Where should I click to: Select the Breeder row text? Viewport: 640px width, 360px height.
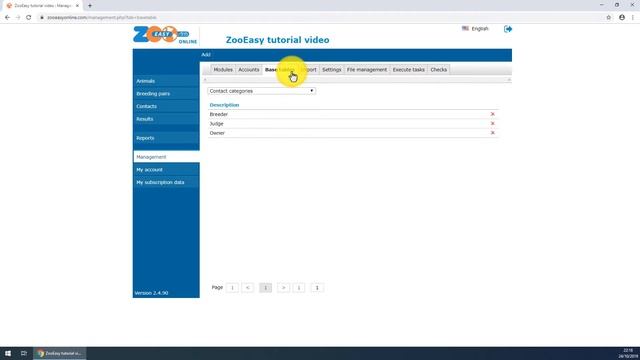218,114
